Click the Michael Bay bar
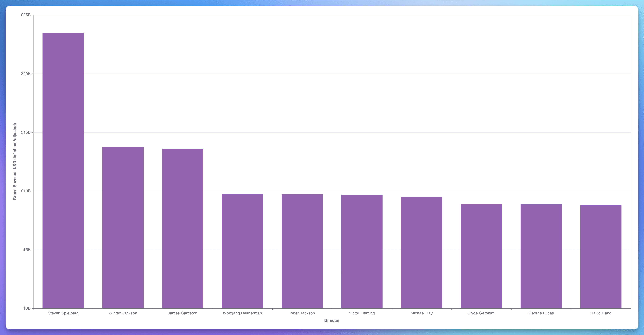 coord(422,253)
